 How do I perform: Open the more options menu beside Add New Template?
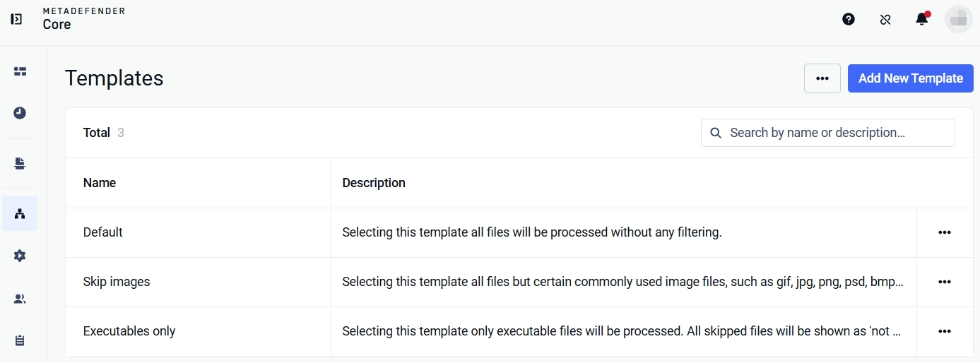[822, 78]
